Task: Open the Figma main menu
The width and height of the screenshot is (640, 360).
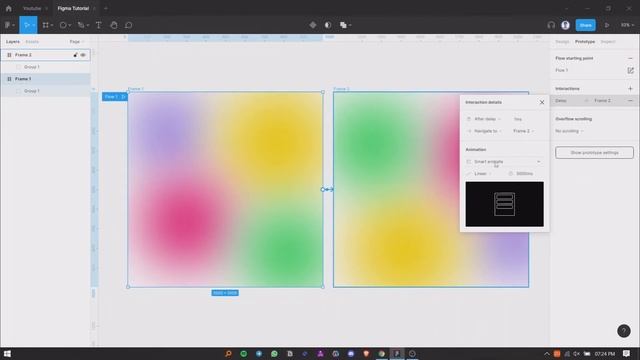Action: 10,25
